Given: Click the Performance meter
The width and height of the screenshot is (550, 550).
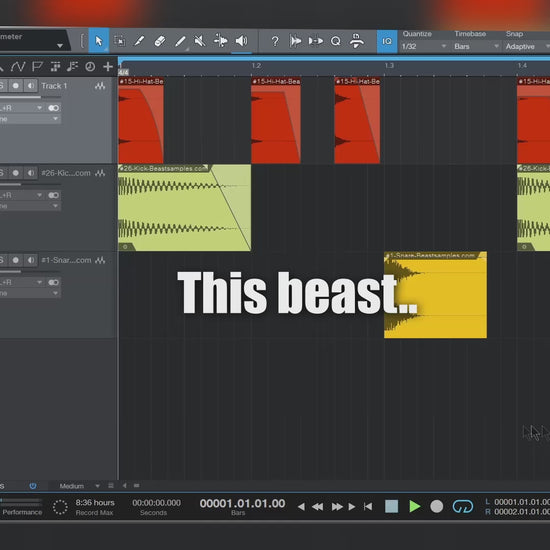Looking at the screenshot, I should pyautogui.click(x=21, y=506).
